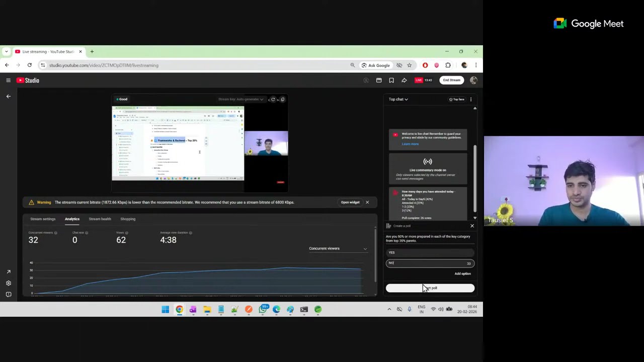Open the YouTube Studio hamburger menu
644x362 pixels.
(x=8, y=80)
